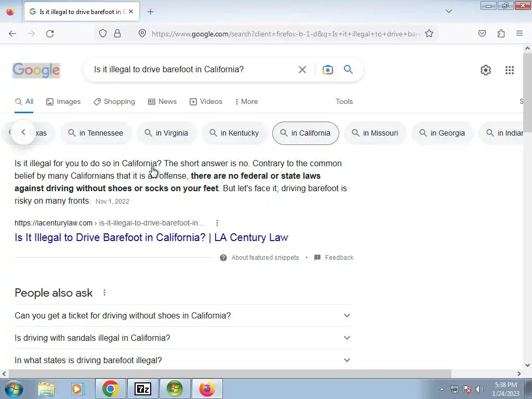Click the address bar URL
The height and width of the screenshot is (399, 532).
tap(285, 34)
